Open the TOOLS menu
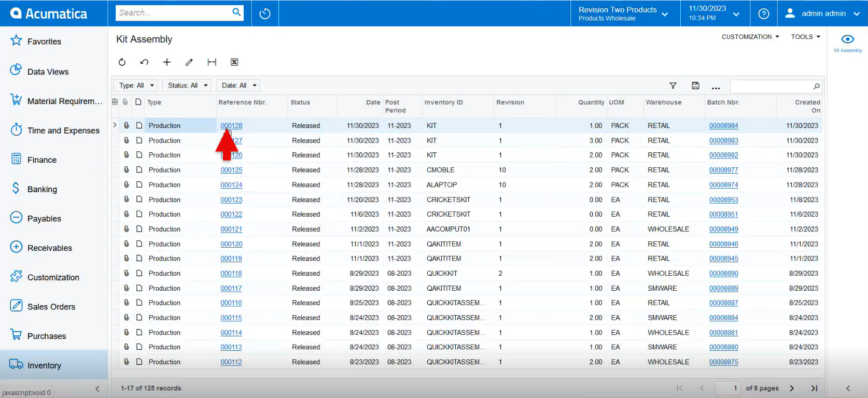The width and height of the screenshot is (868, 398). 806,37
